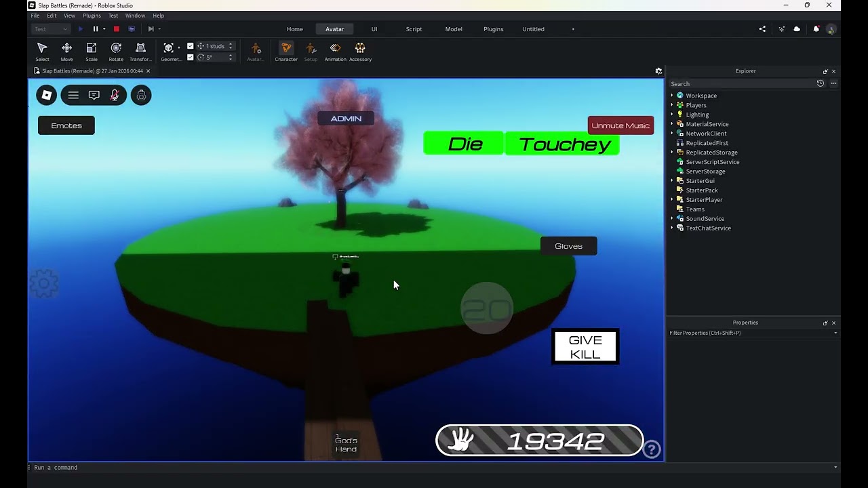Click the help question mark in the game view
The width and height of the screenshot is (868, 488).
652,449
